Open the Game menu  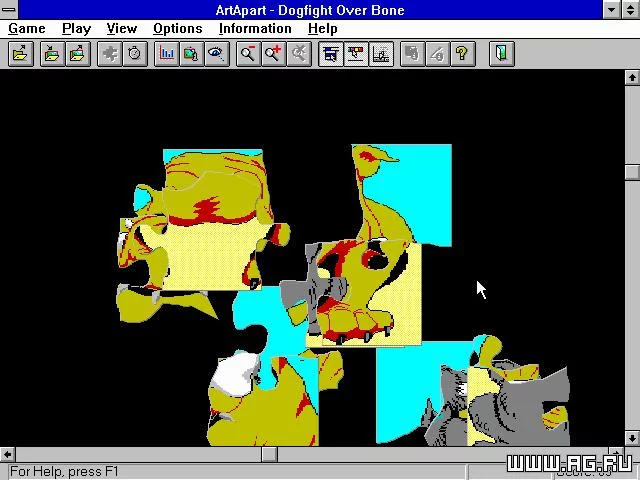click(27, 29)
